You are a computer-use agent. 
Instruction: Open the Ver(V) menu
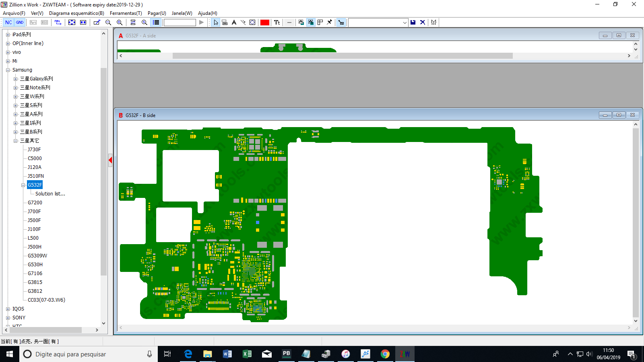point(37,13)
